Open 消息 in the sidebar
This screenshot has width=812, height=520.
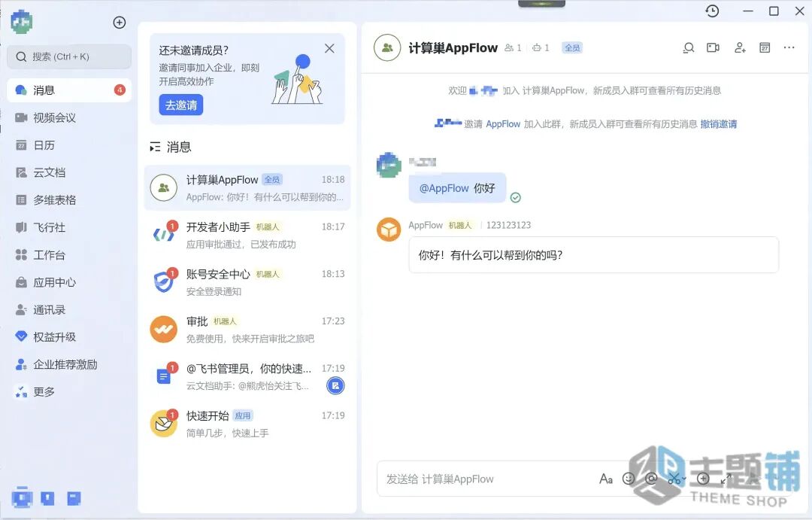coord(69,90)
